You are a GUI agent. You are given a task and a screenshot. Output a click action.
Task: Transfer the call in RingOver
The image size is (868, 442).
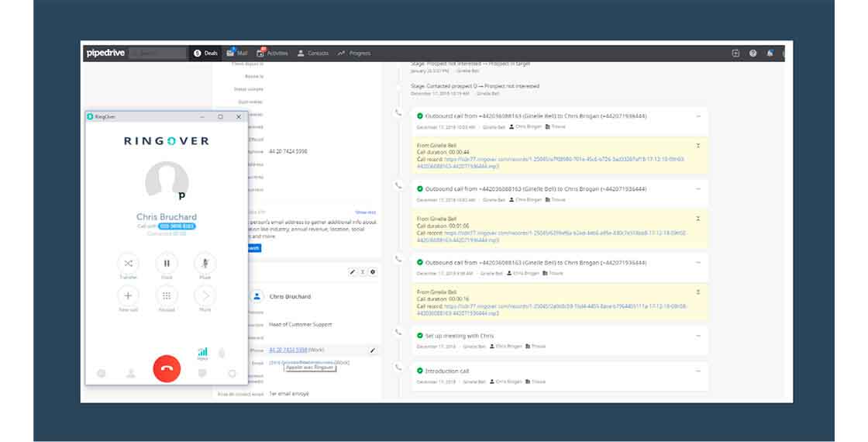128,263
